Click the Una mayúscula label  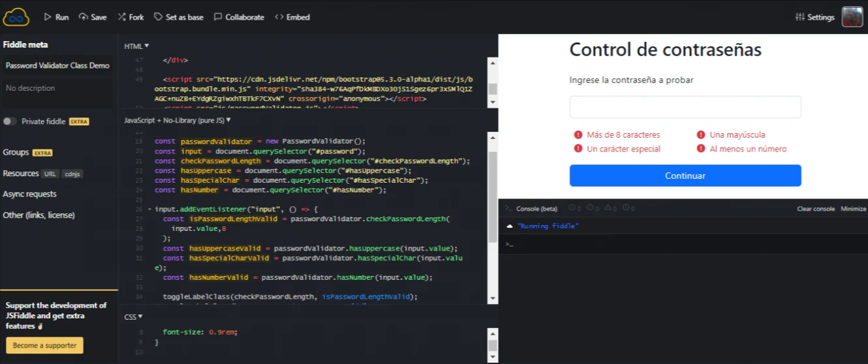click(737, 135)
